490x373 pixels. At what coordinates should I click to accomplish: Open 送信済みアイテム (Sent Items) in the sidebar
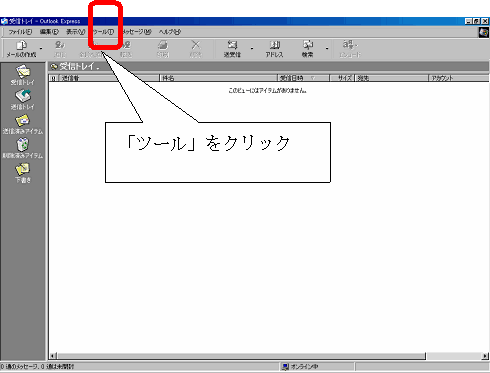tap(23, 124)
